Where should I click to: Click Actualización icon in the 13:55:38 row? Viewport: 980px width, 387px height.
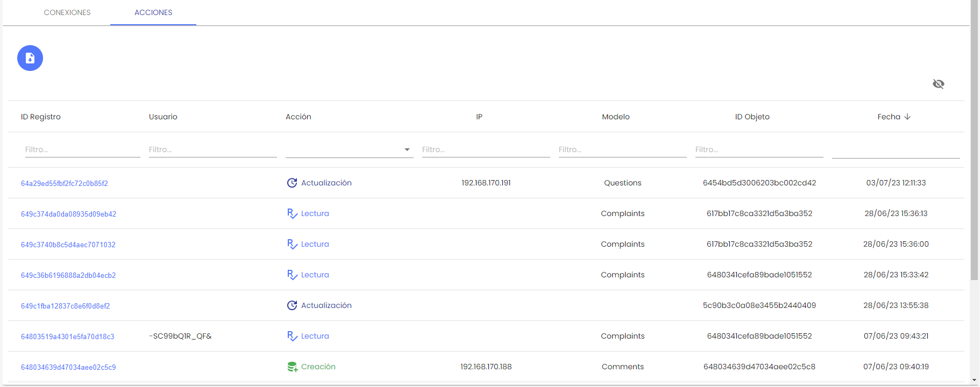[292, 305]
